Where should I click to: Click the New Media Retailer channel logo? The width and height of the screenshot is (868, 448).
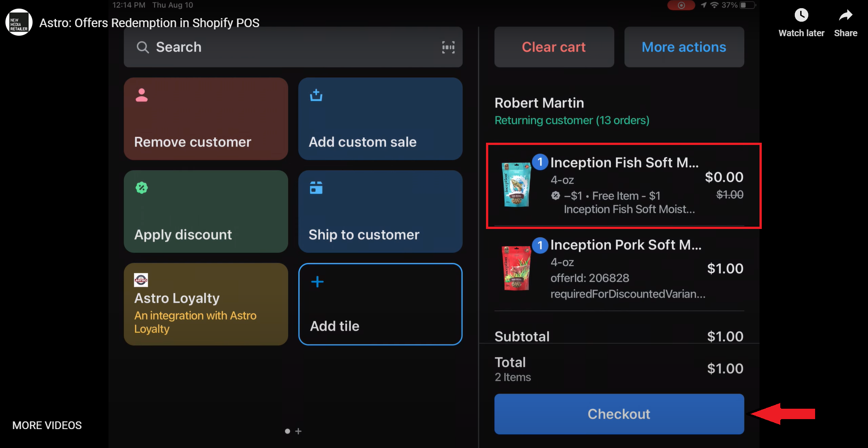pyautogui.click(x=19, y=23)
